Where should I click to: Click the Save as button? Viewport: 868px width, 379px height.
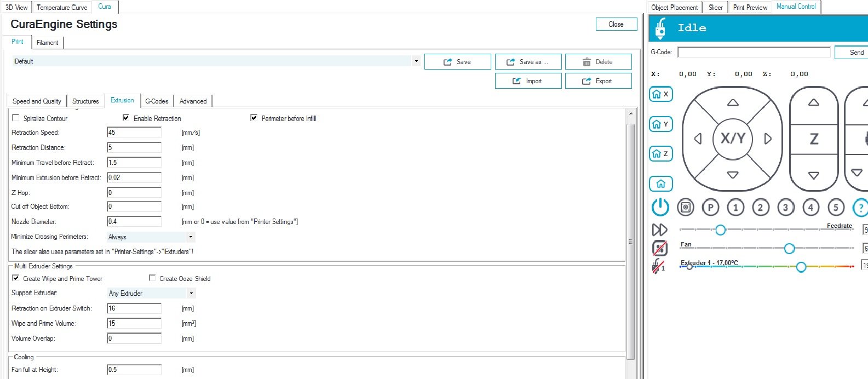528,62
